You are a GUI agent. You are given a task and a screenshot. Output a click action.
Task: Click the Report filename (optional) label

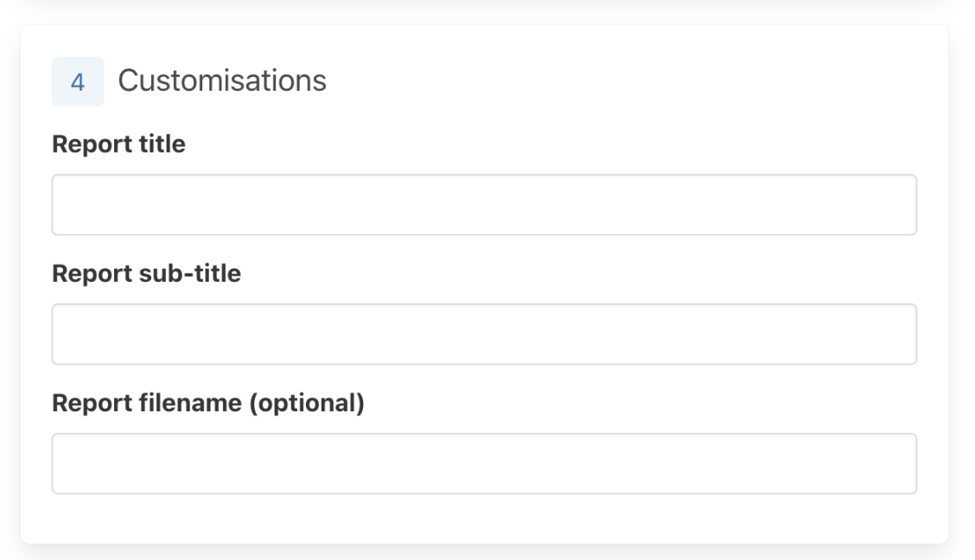[x=208, y=404]
